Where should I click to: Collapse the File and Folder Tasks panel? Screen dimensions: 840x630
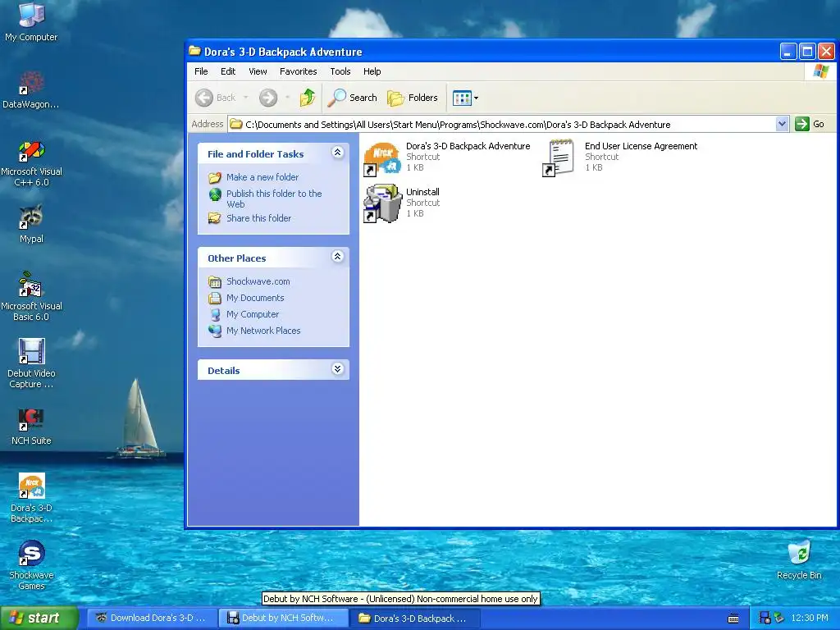pyautogui.click(x=337, y=153)
